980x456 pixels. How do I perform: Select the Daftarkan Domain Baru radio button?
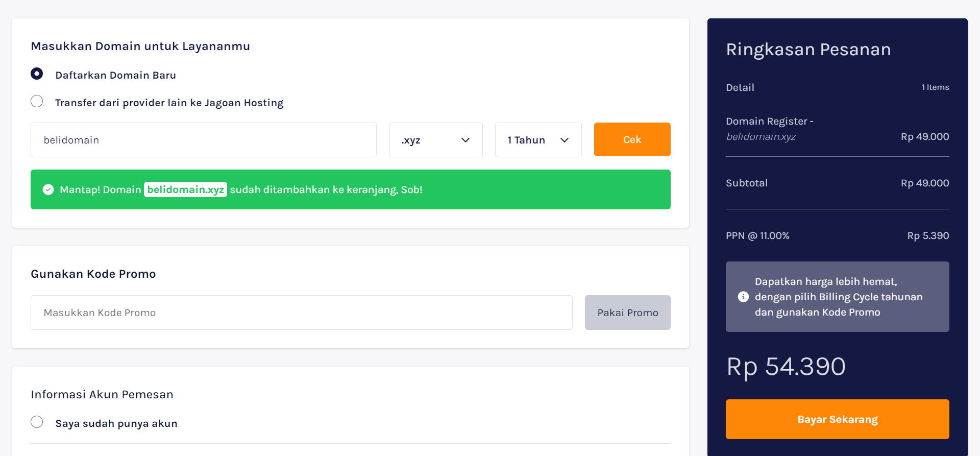pos(37,74)
